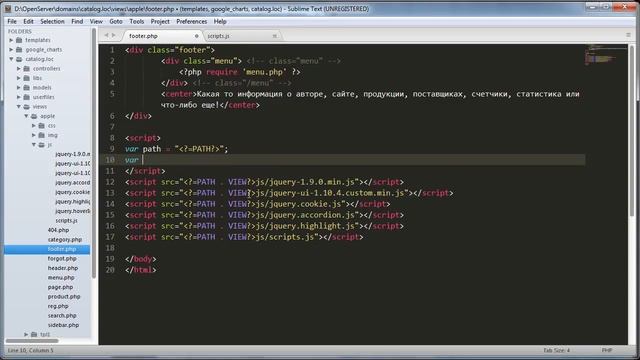Image resolution: width=640 pixels, height=360 pixels.
Task: Open the Tools menu
Action: click(x=137, y=21)
